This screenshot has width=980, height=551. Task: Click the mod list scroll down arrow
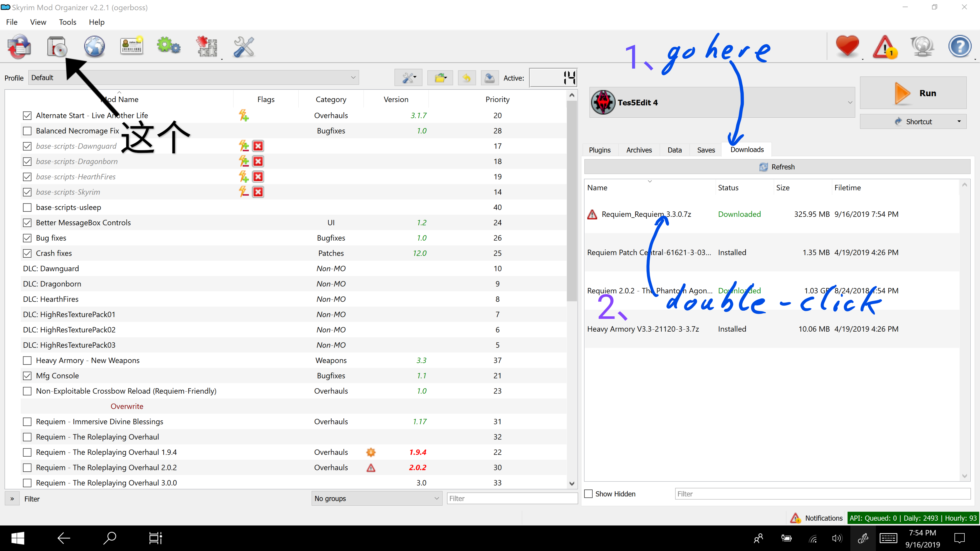pyautogui.click(x=571, y=483)
